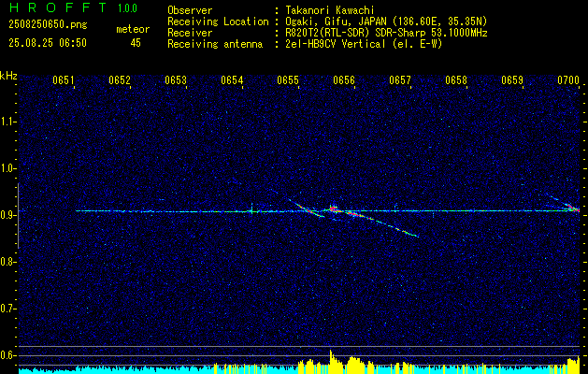Viewport: 588px width, 374px height.
Task: Click the 0.8 kHz axis label
Action: pos(7,262)
